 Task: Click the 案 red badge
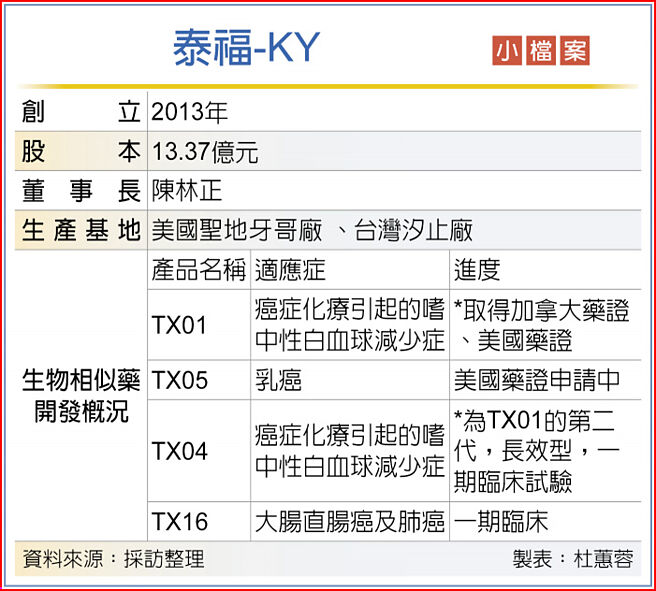tap(575, 51)
